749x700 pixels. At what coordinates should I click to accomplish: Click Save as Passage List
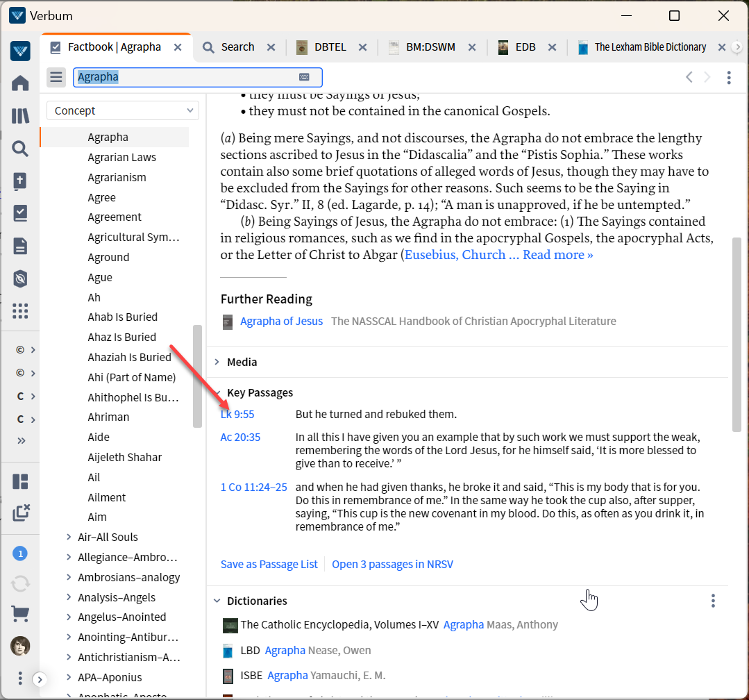(x=269, y=565)
